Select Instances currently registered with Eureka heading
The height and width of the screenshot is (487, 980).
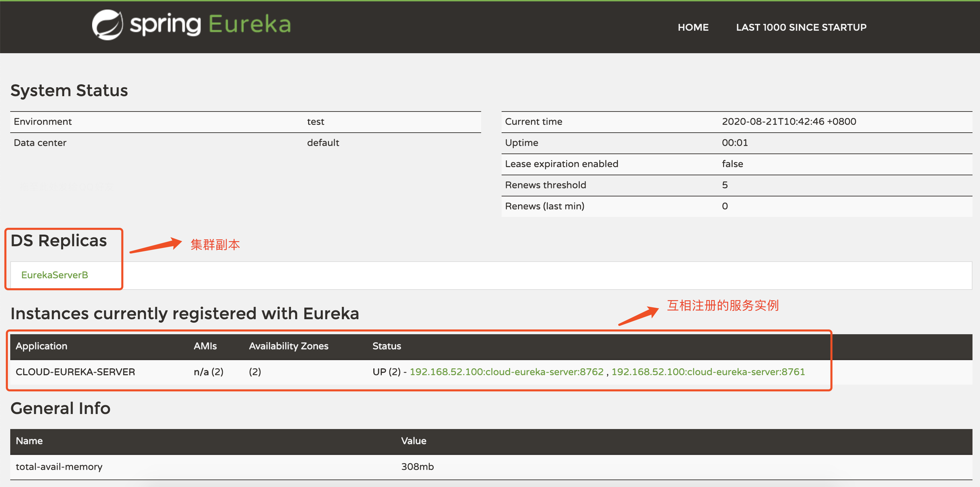185,314
